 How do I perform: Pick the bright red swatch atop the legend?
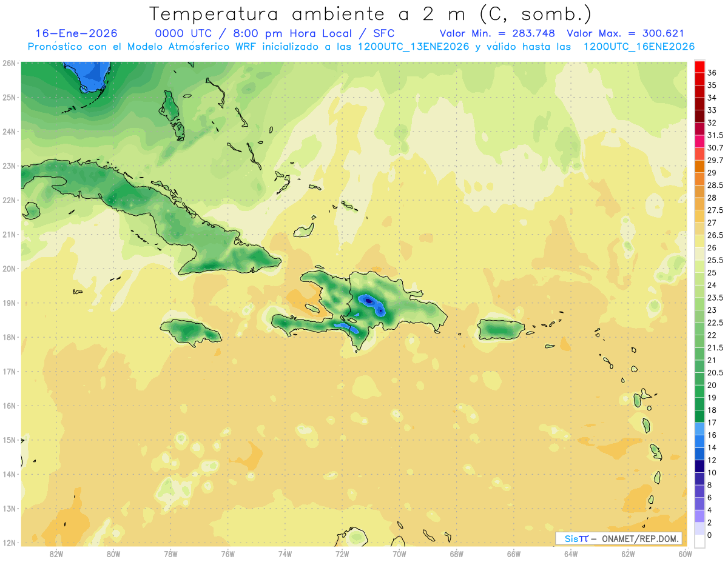(x=699, y=67)
